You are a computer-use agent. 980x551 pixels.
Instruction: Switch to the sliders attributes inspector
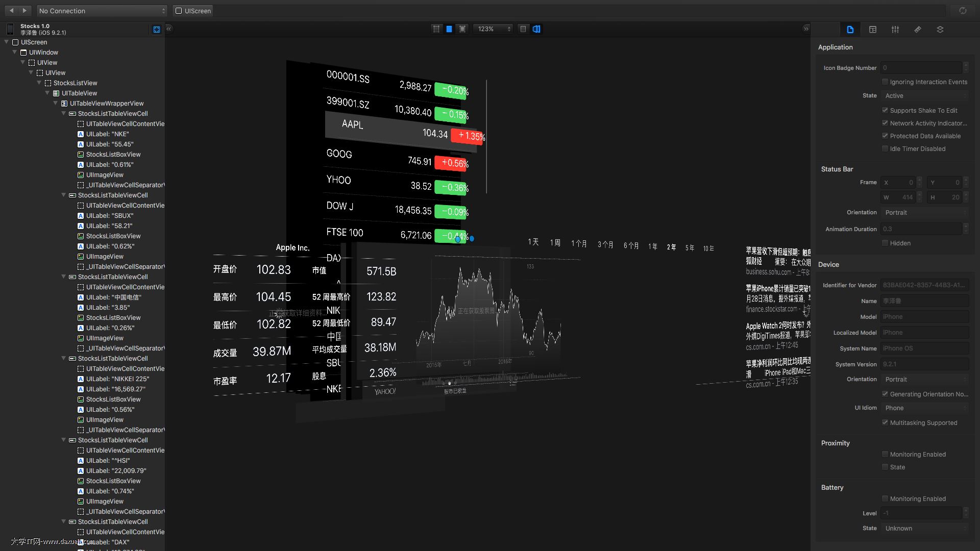pyautogui.click(x=895, y=30)
